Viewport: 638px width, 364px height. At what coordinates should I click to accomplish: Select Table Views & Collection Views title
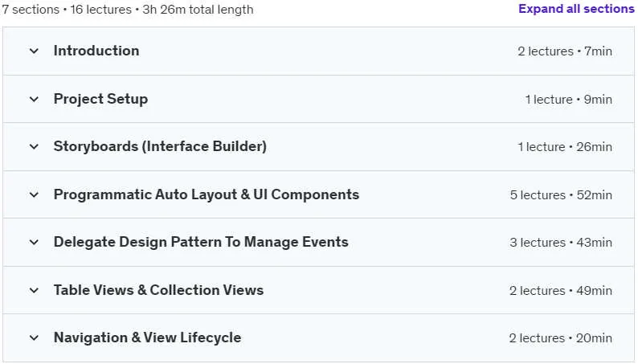(158, 290)
